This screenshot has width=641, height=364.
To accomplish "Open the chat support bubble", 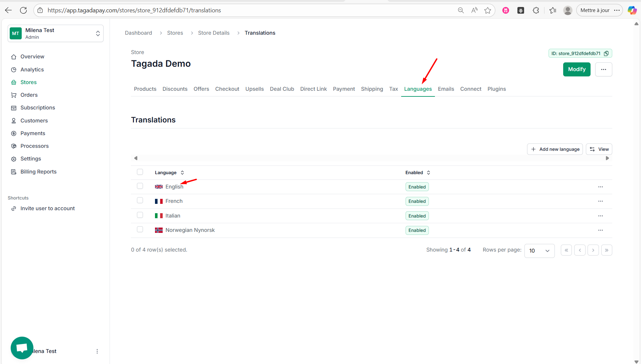I will 22,348.
